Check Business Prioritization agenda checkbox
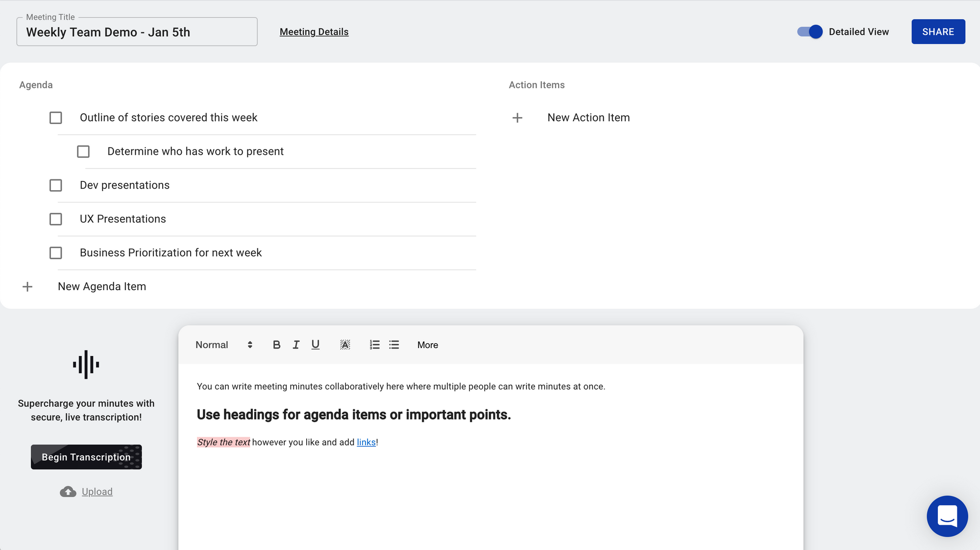Screen dimensions: 980x550 (55, 252)
